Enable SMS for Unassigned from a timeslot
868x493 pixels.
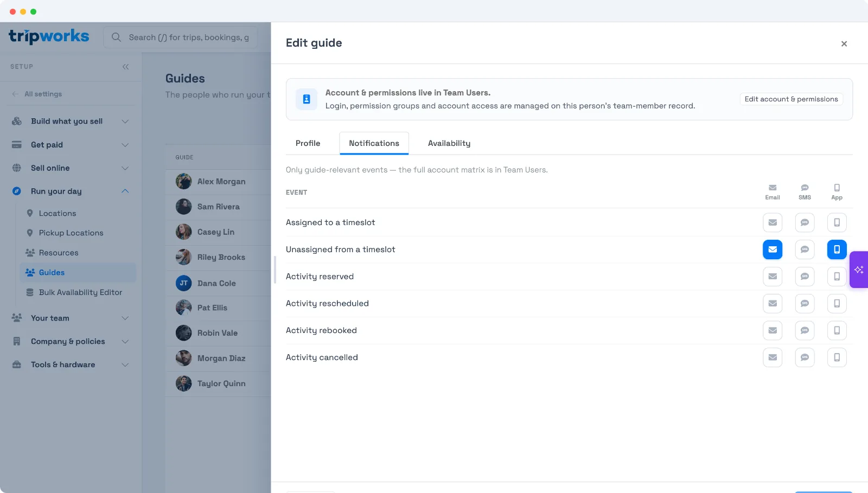[x=805, y=249]
